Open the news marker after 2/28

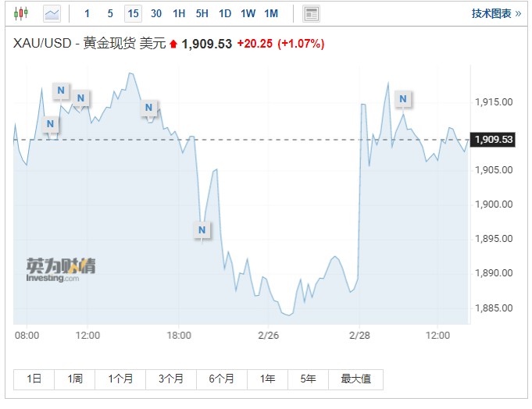click(402, 99)
